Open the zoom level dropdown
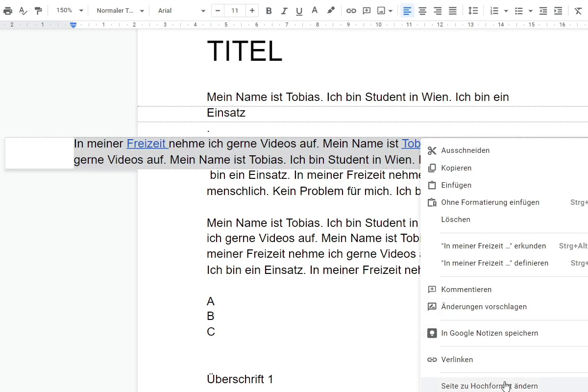Viewport: 588px width, 392px height. pos(68,10)
